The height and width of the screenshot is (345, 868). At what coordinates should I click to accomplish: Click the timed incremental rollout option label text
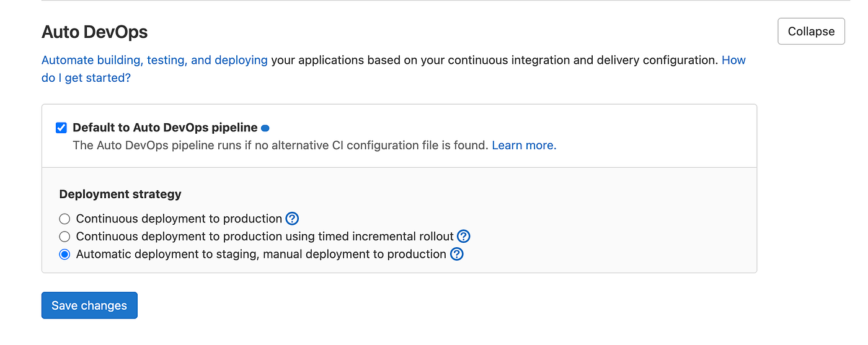click(x=265, y=237)
